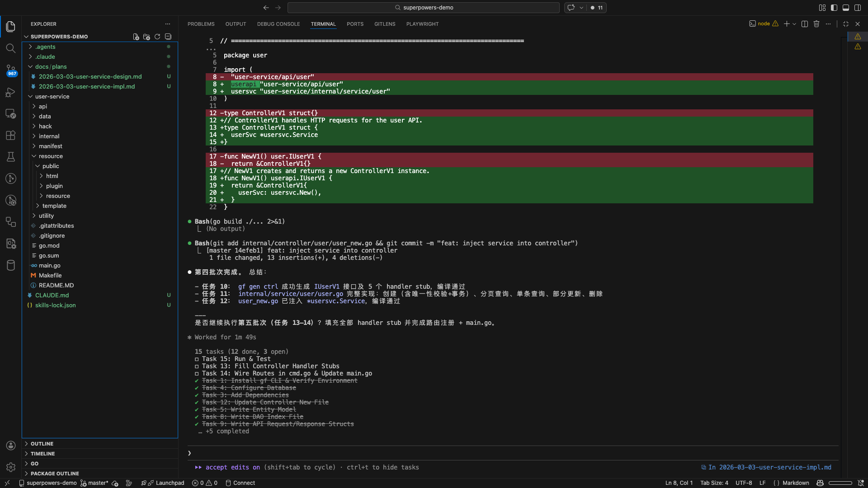Open the Run and Debug view
The image size is (868, 488).
coord(11,92)
